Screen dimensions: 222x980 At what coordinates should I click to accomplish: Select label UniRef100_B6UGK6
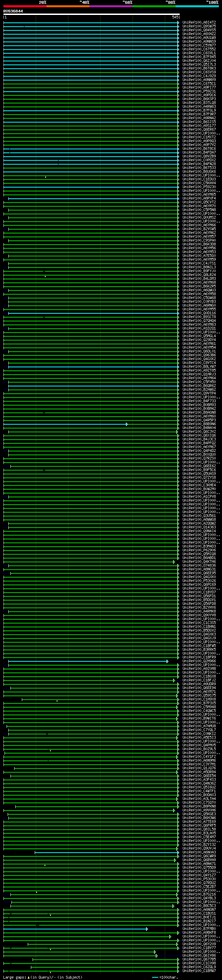click(x=199, y=172)
